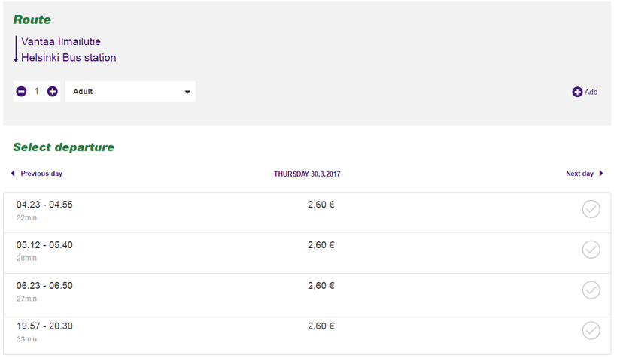Click the Vantaa Ilmailutie origin text
Screen dimensions: 617x364
(x=61, y=42)
